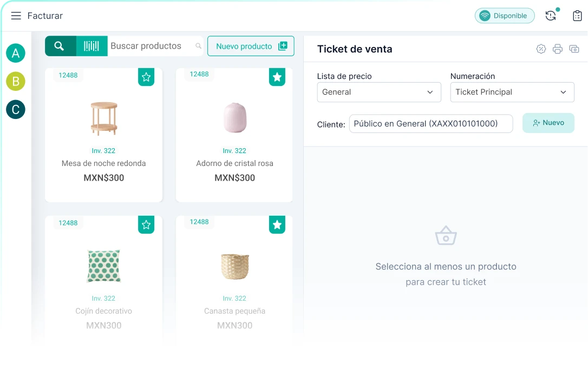The width and height of the screenshot is (588, 365).
Task: Add a new client with Nuevo button
Action: (x=548, y=123)
